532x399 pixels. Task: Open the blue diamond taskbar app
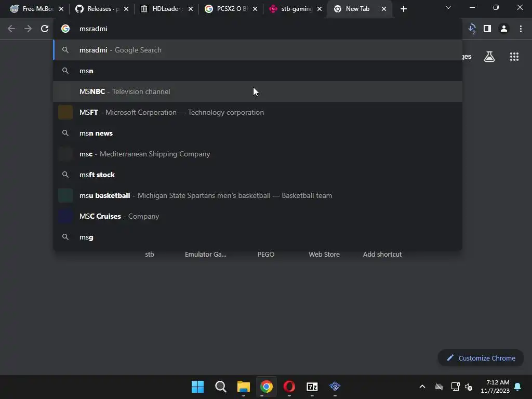point(335,387)
